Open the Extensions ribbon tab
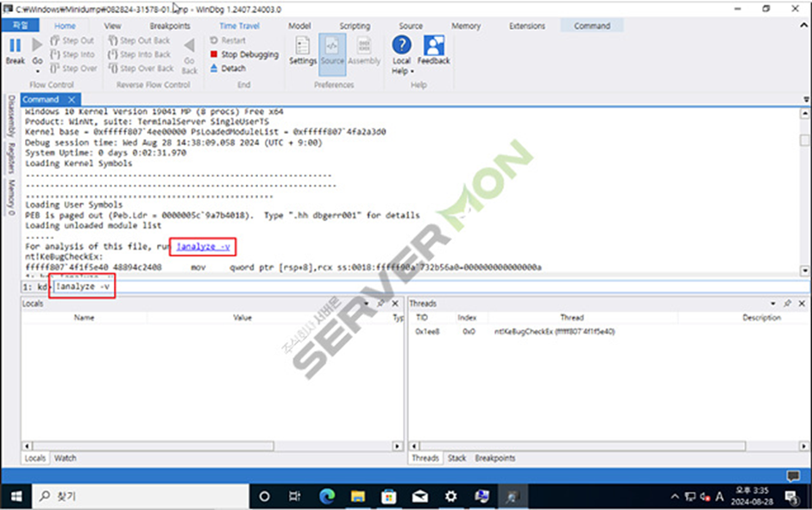The width and height of the screenshot is (812, 510). point(526,26)
